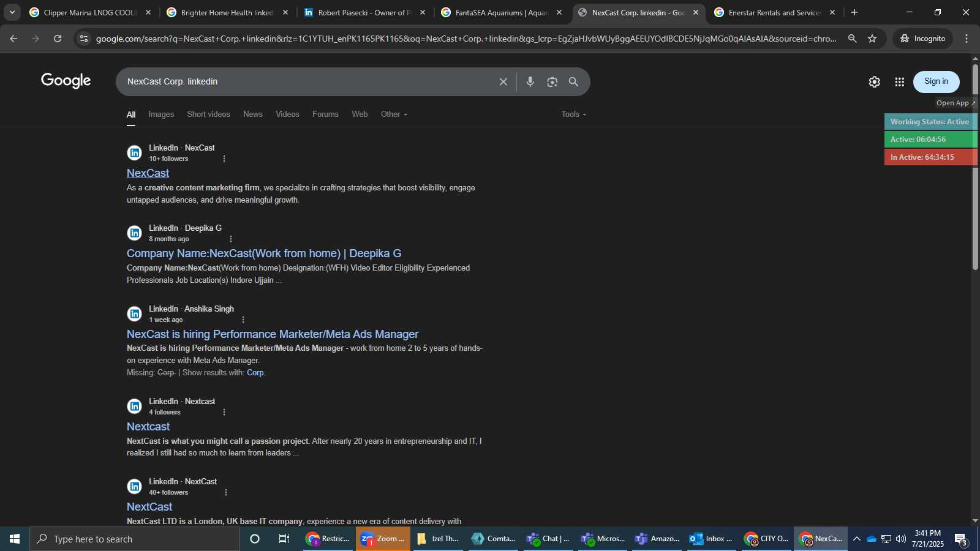Expand the Tools dropdown
This screenshot has width=980, height=551.
point(573,114)
